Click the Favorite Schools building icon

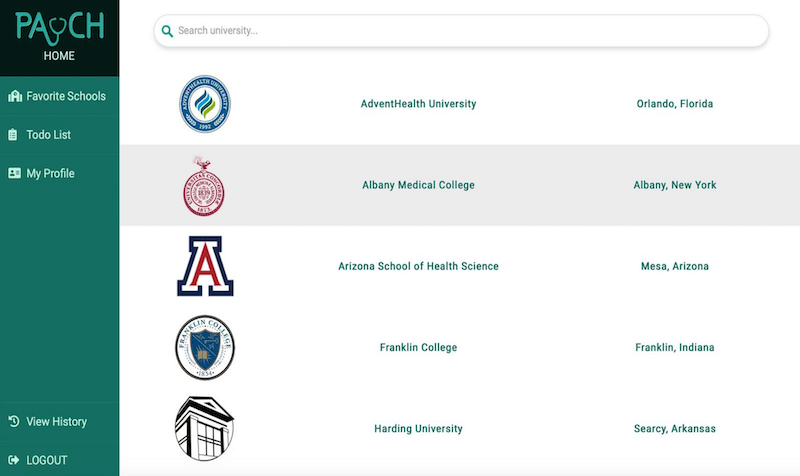click(x=15, y=96)
